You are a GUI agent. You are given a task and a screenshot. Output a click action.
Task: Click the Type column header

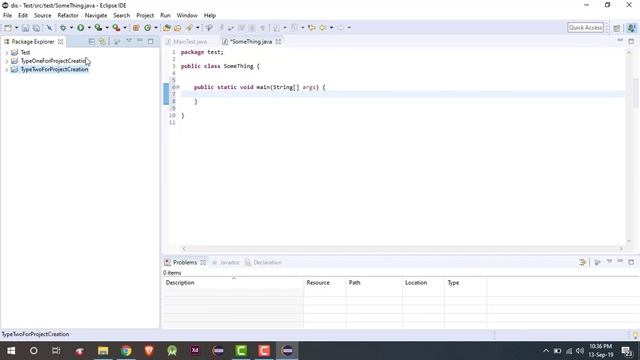pos(465,282)
